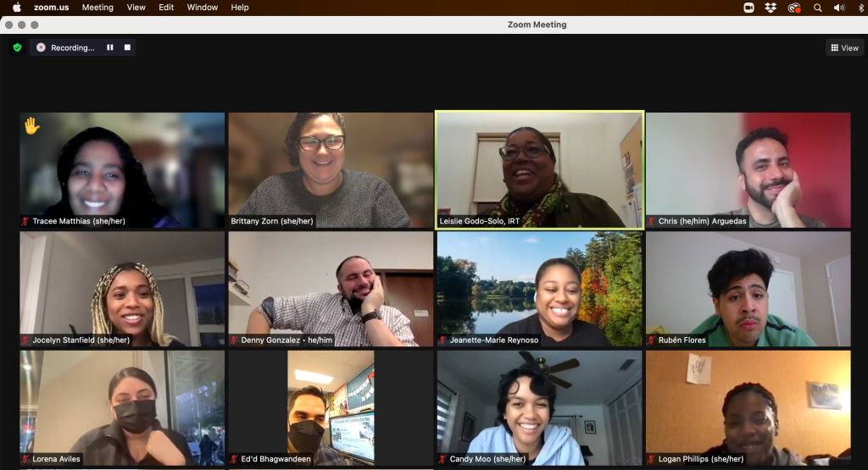The height and width of the screenshot is (470, 868).
Task: Pause the meeting recording
Action: (x=110, y=47)
